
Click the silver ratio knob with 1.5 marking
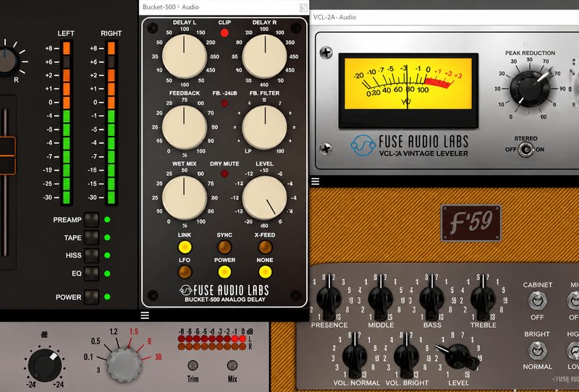[124, 365]
